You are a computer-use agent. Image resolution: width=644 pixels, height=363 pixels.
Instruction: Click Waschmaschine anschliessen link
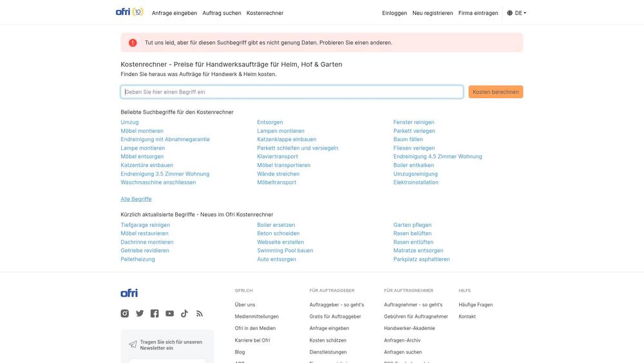tap(158, 182)
